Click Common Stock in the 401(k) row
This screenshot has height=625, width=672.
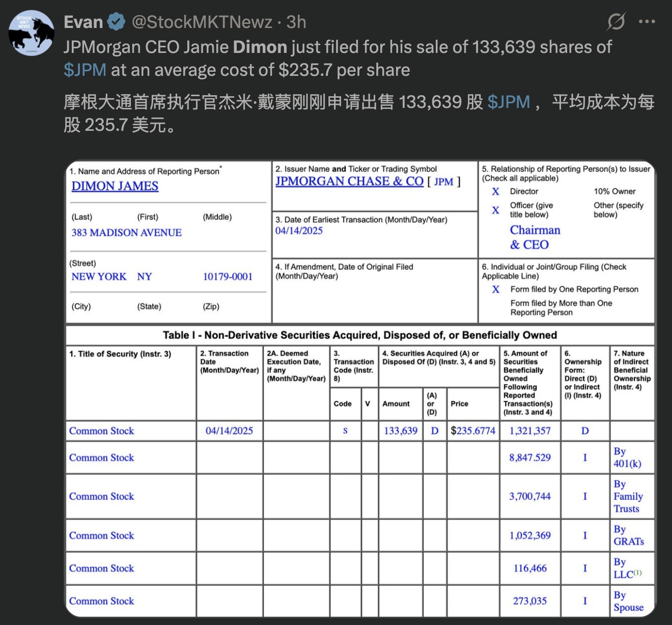(x=101, y=458)
